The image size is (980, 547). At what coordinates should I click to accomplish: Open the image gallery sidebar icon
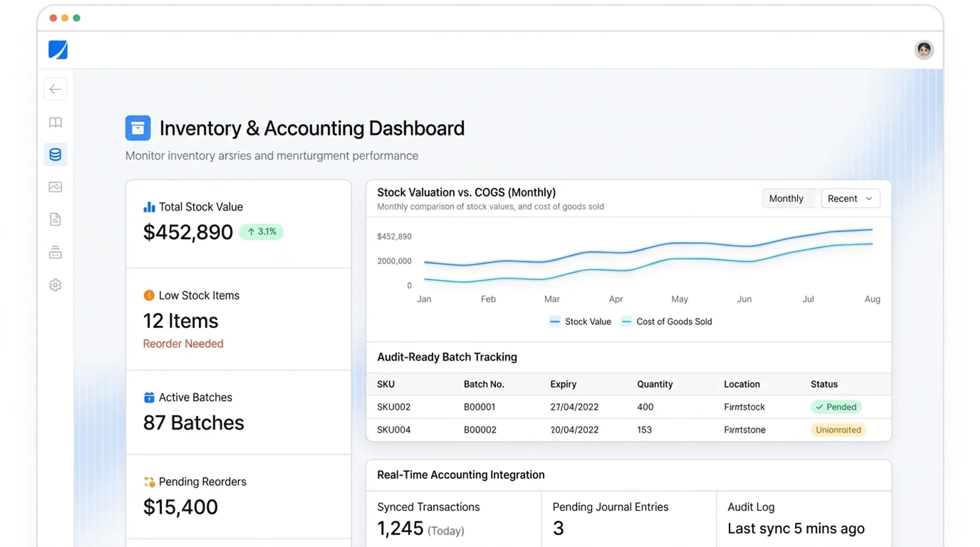pyautogui.click(x=55, y=187)
